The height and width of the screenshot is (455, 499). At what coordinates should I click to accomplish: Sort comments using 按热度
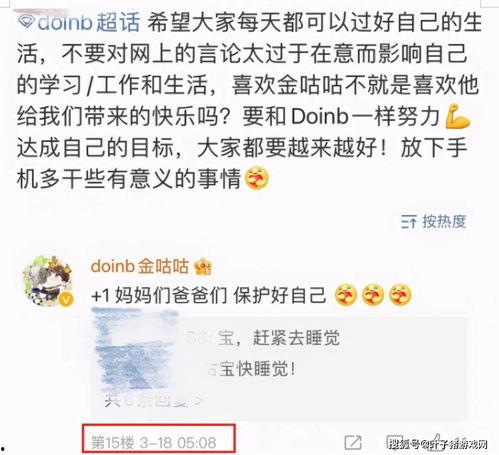[444, 222]
